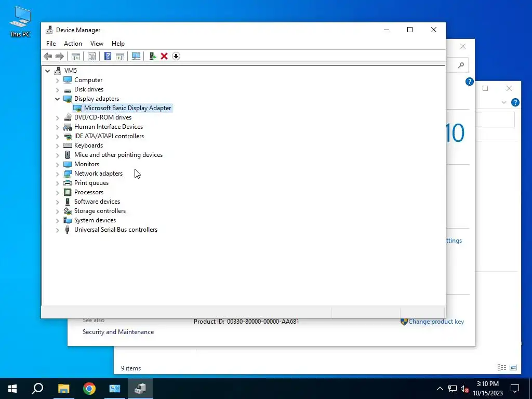Image resolution: width=532 pixels, height=399 pixels.
Task: Expand the System devices category
Action: click(x=57, y=221)
